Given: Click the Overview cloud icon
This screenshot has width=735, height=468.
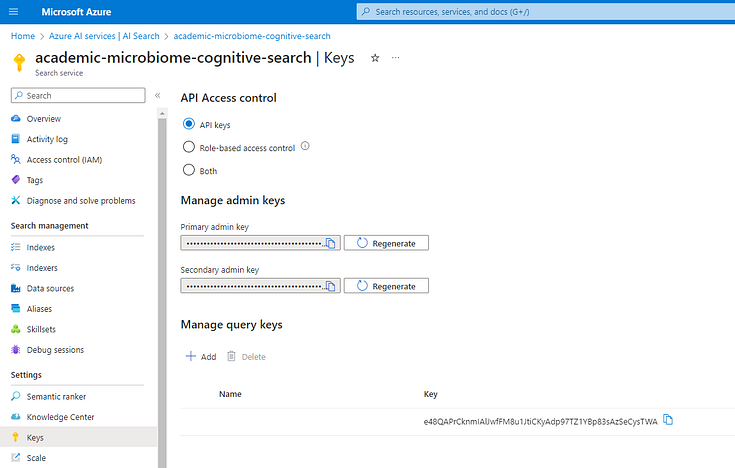Looking at the screenshot, I should (x=15, y=119).
